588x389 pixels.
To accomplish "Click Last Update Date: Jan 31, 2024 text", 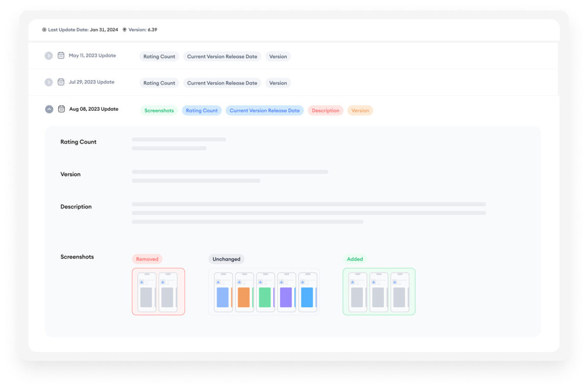I will point(83,30).
